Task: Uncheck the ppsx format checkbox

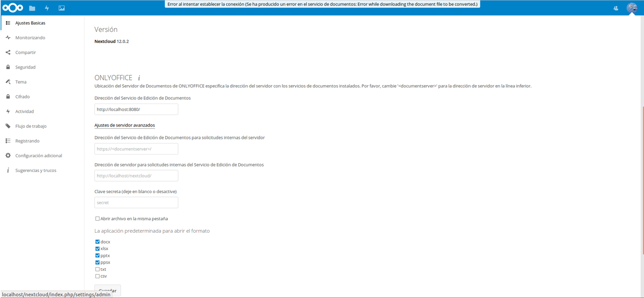Action: (x=98, y=263)
